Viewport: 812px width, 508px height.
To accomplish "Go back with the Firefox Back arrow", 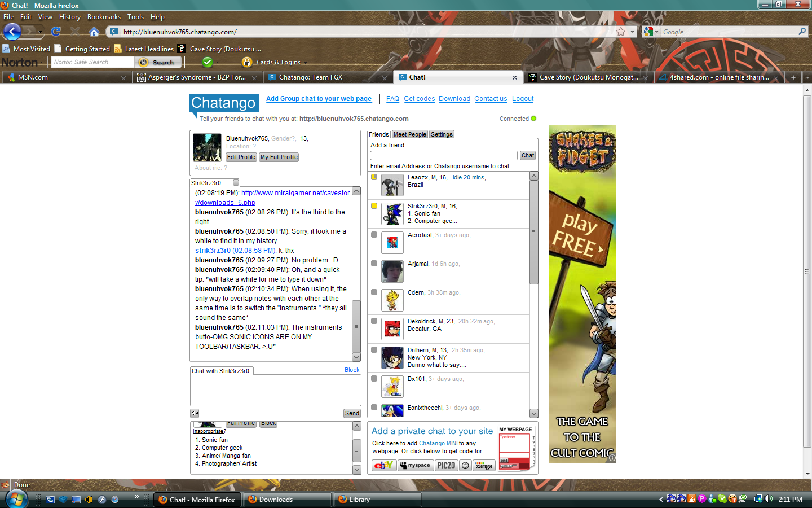I will point(12,32).
